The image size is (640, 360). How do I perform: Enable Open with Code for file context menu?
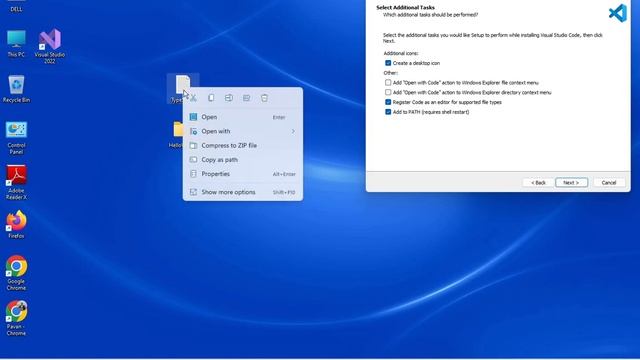click(388, 82)
